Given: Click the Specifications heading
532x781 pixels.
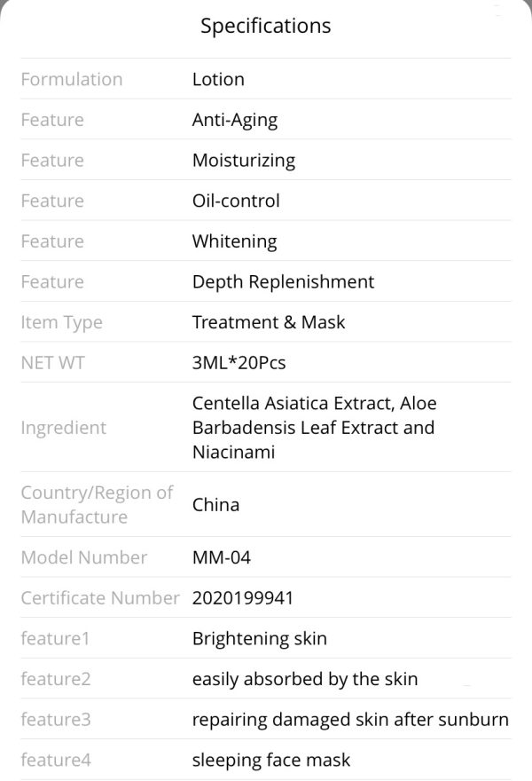Looking at the screenshot, I should tap(265, 26).
